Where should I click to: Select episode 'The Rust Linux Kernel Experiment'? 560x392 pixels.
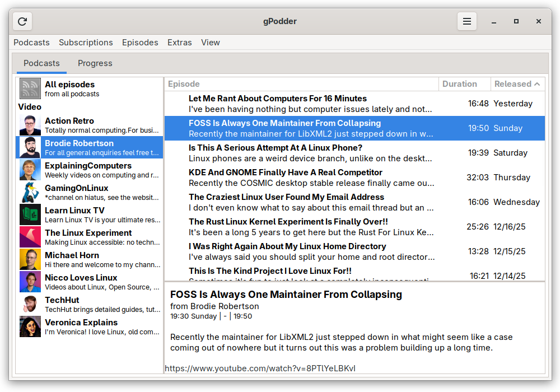pyautogui.click(x=354, y=227)
